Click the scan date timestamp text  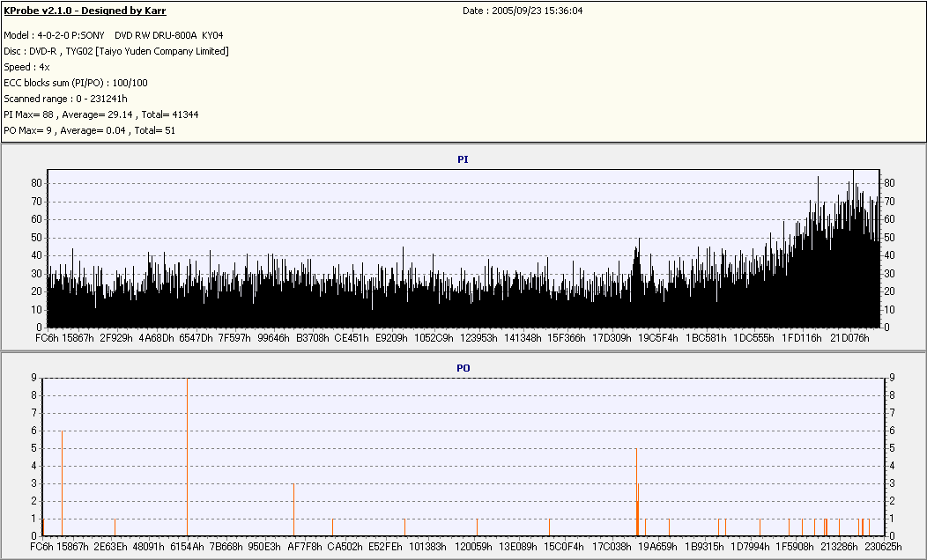click(523, 11)
